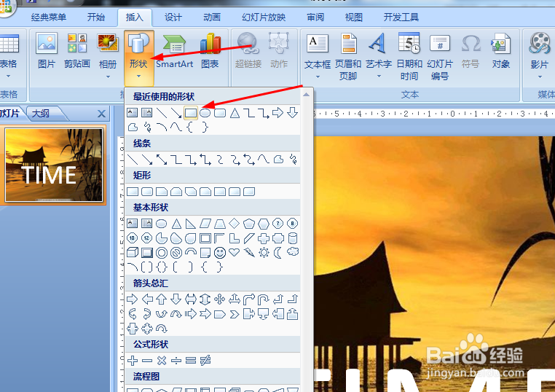
Task: Select the left arrow in 箭头总汇
Action: point(147,299)
